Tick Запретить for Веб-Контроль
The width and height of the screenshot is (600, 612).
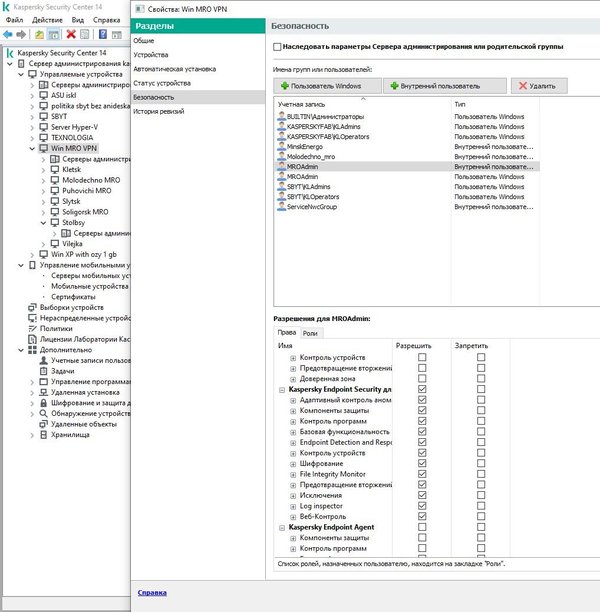click(x=481, y=516)
